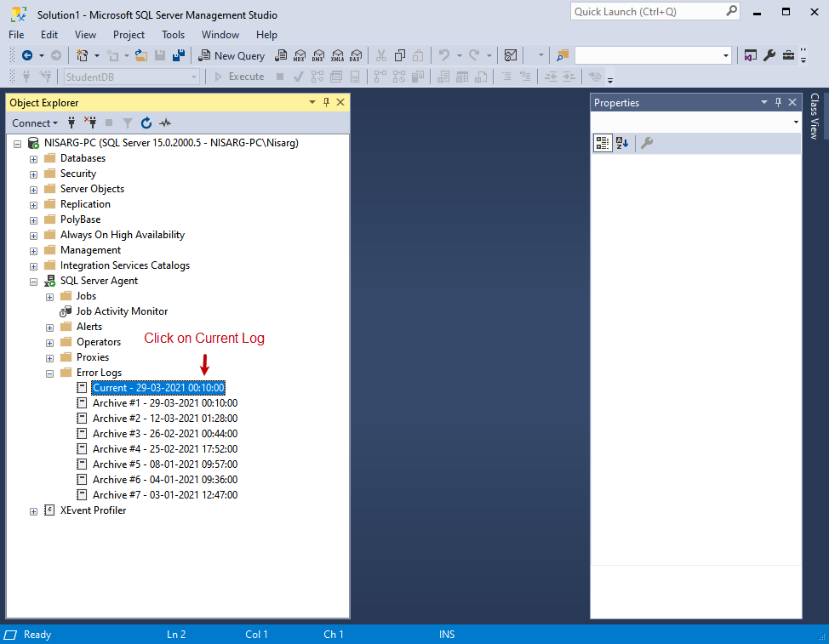829x644 pixels.
Task: Pin the Object Explorer panel
Action: (326, 102)
